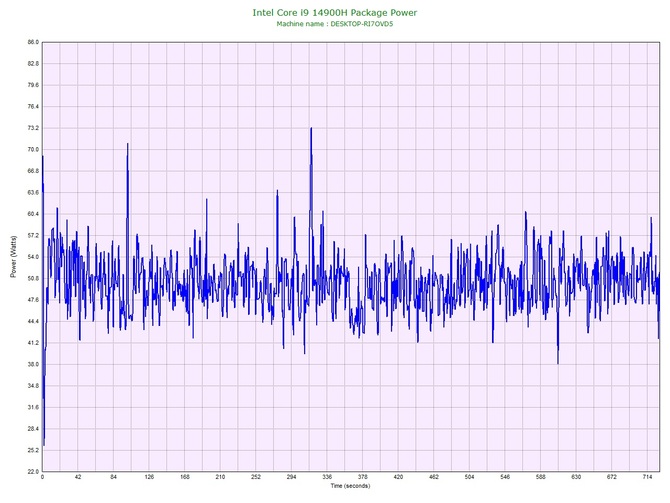Screen dimensions: 670x503
Task: Click the 714 tick on the time axis
Action: (647, 477)
